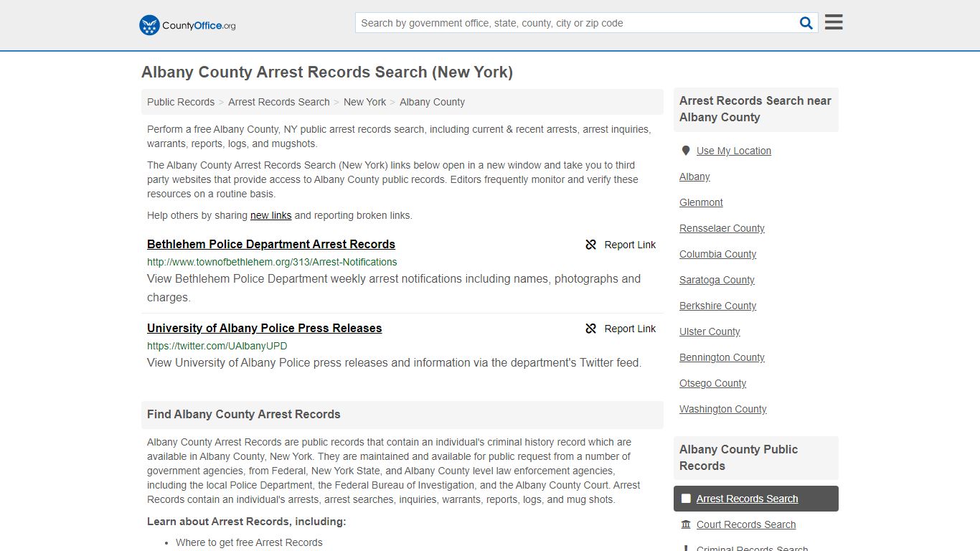Click the broken link icon for Bethlehem Police
This screenshot has width=980, height=551.
tap(591, 245)
